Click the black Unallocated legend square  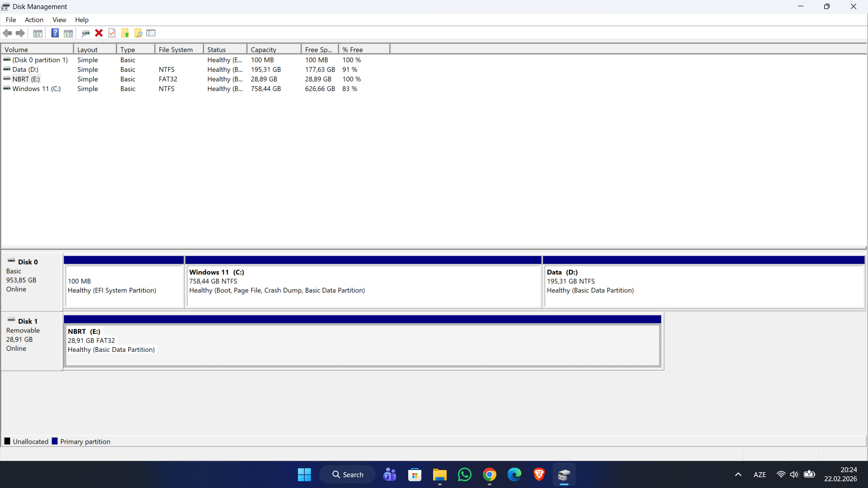pyautogui.click(x=7, y=441)
